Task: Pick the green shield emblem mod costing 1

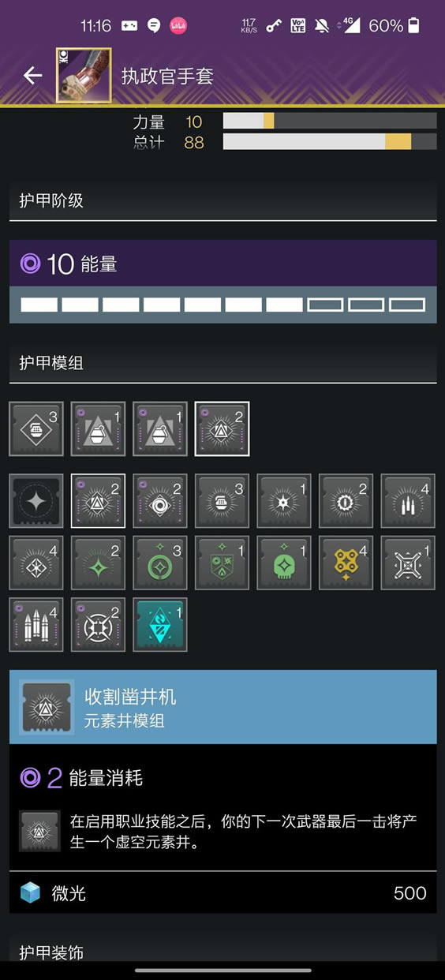Action: [222, 563]
